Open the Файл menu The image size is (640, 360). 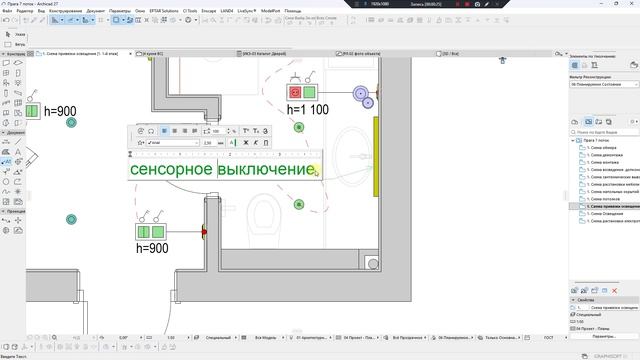tap(7, 11)
